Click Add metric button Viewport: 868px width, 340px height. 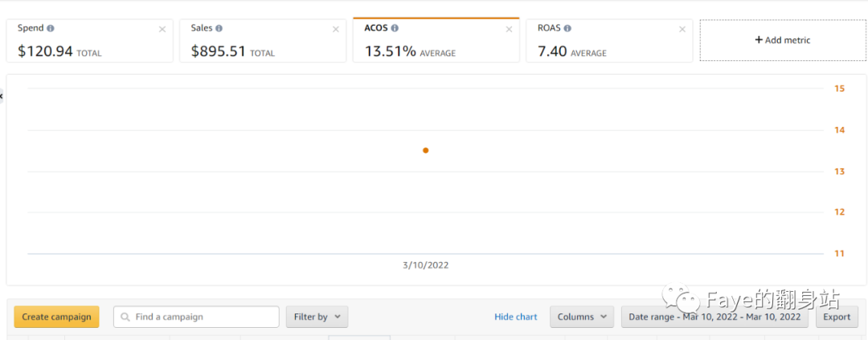click(x=783, y=40)
